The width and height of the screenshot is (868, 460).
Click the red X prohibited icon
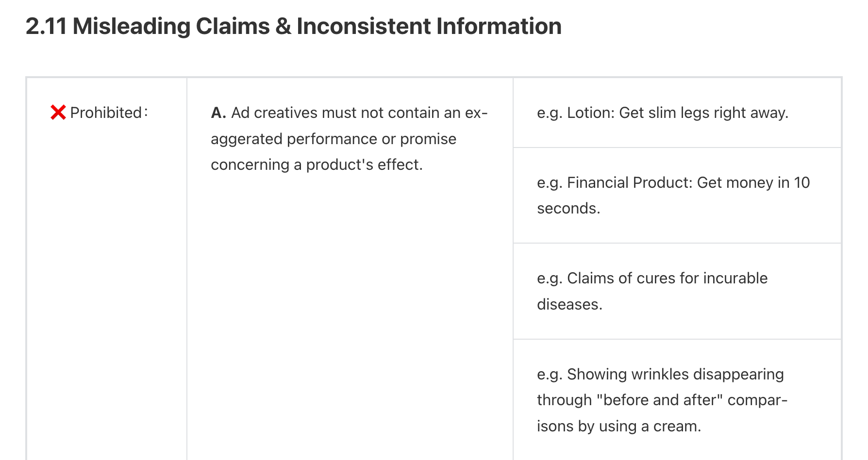[58, 113]
